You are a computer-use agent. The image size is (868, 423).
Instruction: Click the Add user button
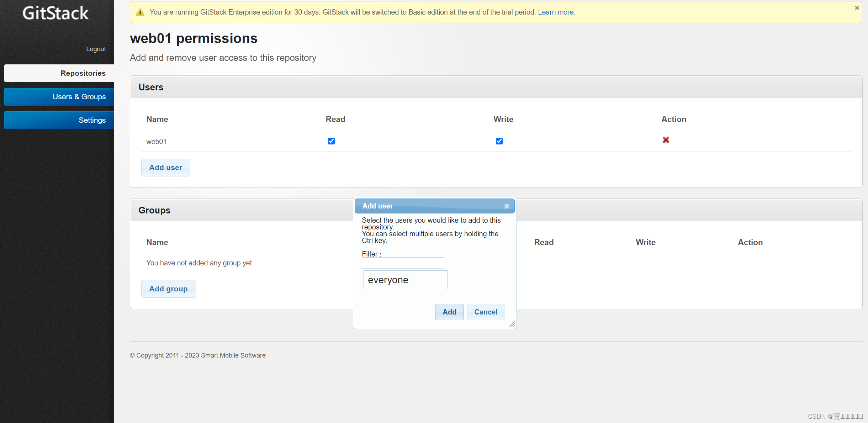(x=165, y=168)
